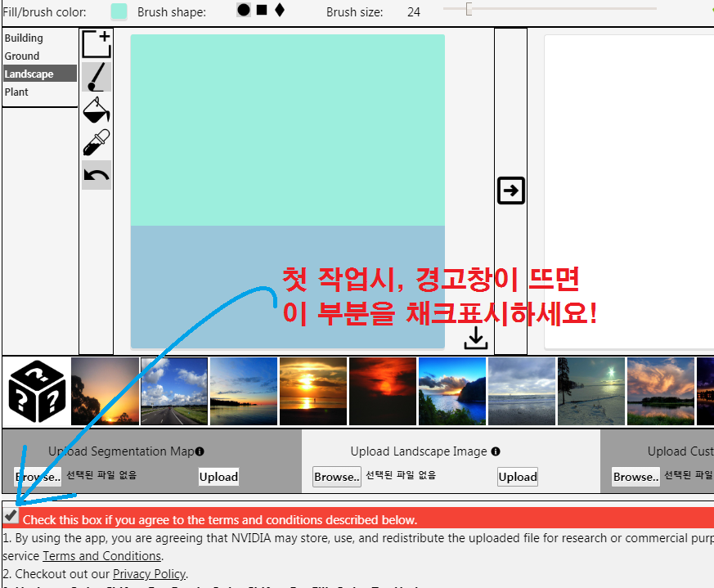
Task: Click the white output image panel
Action: click(x=629, y=191)
